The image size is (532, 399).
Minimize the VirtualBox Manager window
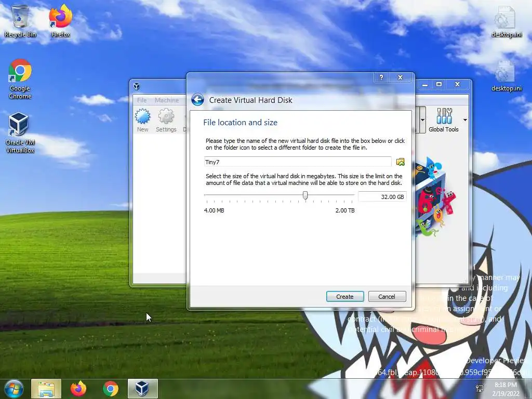point(425,84)
